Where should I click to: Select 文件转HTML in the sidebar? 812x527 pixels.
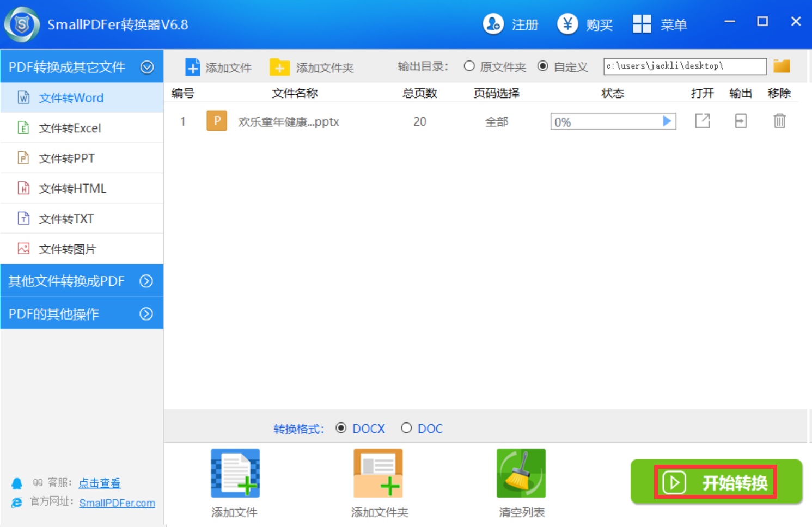82,188
